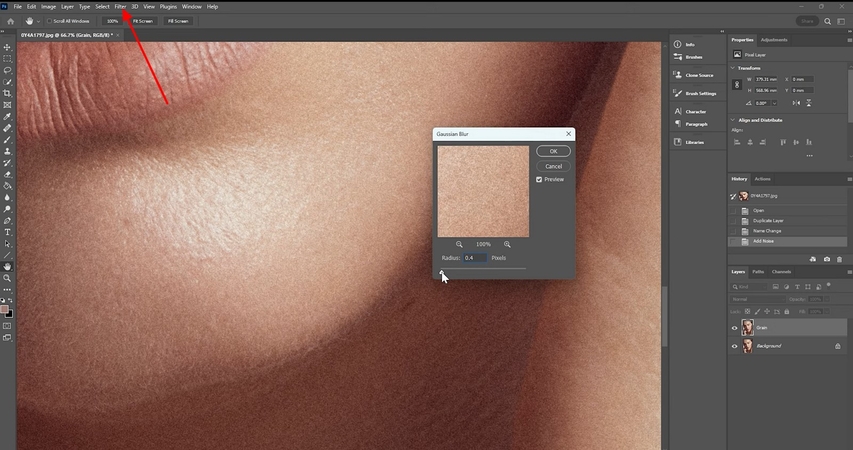Select the Eraser tool
Viewport: 853px width, 450px height.
pyautogui.click(x=7, y=175)
